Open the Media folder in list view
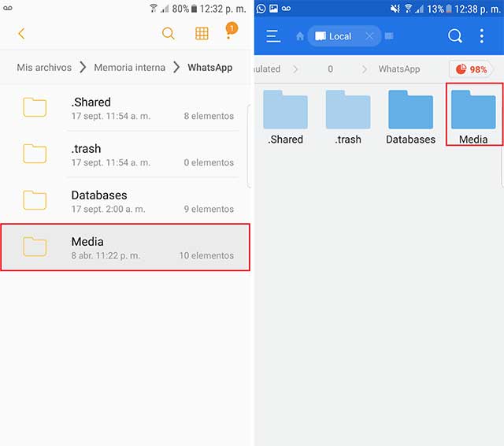This screenshot has width=504, height=446. (x=125, y=247)
